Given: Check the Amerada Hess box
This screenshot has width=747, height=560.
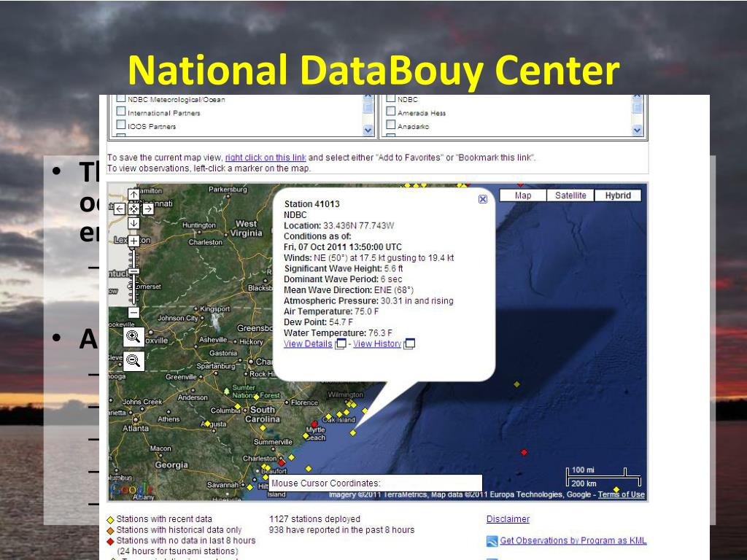Looking at the screenshot, I should [391, 112].
